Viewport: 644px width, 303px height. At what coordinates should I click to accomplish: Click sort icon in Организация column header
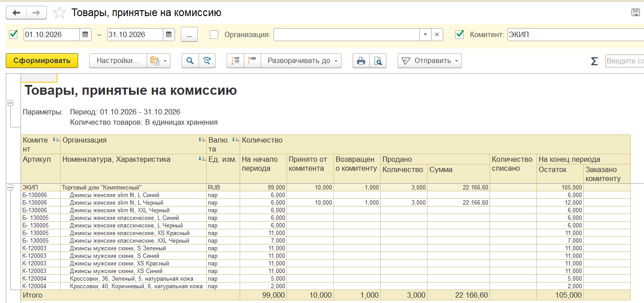point(202,140)
